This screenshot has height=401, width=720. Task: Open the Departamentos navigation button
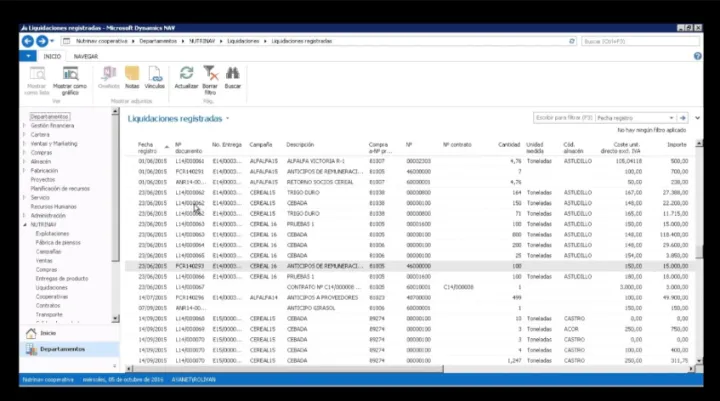coord(68,349)
